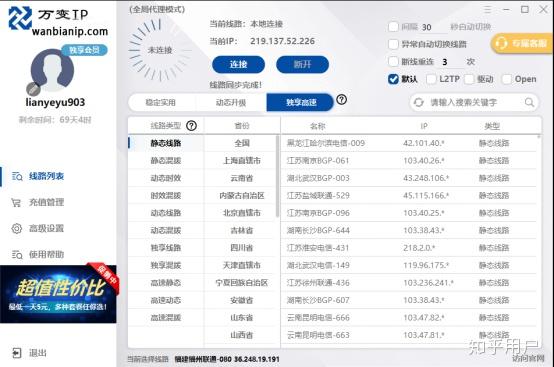Viewport: 554px width, 367px height.
Task: Switch to the 动态升级 tab
Action: click(x=231, y=102)
